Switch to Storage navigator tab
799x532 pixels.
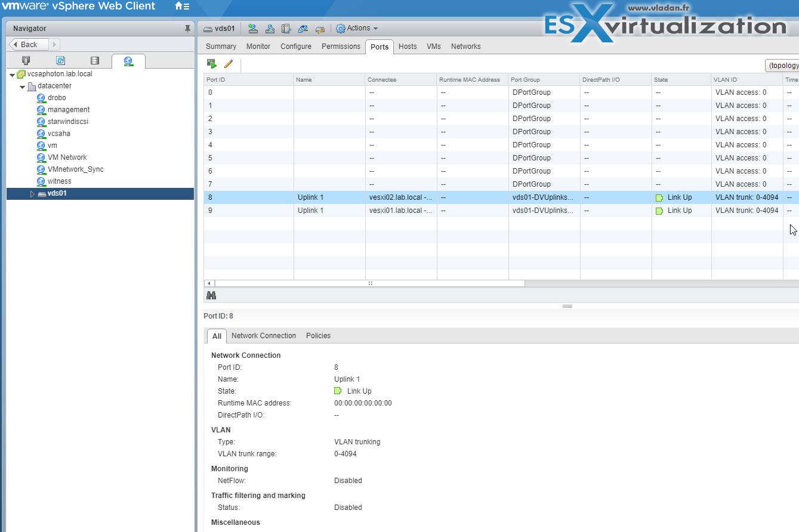(x=94, y=61)
